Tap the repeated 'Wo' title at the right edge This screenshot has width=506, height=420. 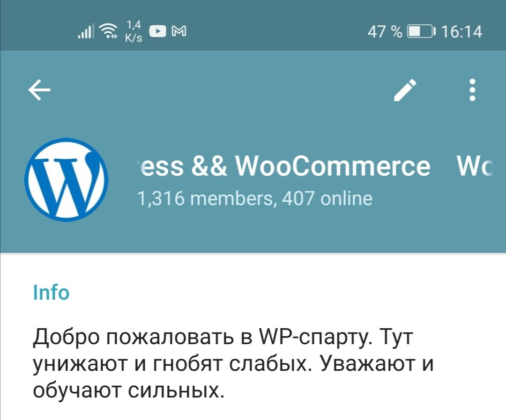pyautogui.click(x=474, y=166)
